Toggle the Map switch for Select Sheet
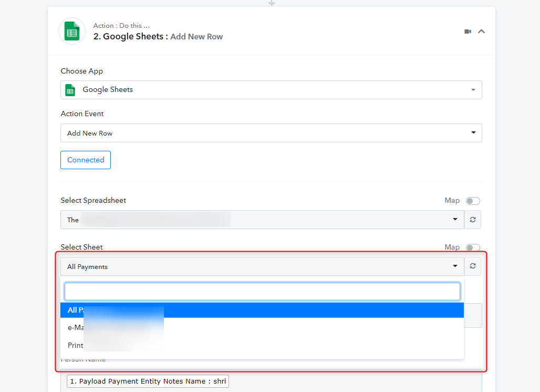Screen dimensions: 540x392 473,247
